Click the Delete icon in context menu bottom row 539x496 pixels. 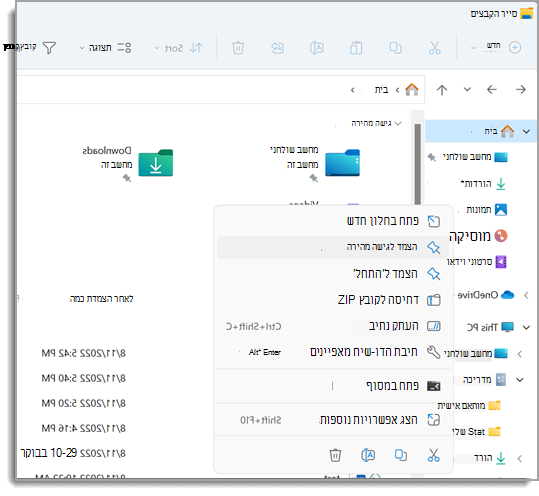335,455
